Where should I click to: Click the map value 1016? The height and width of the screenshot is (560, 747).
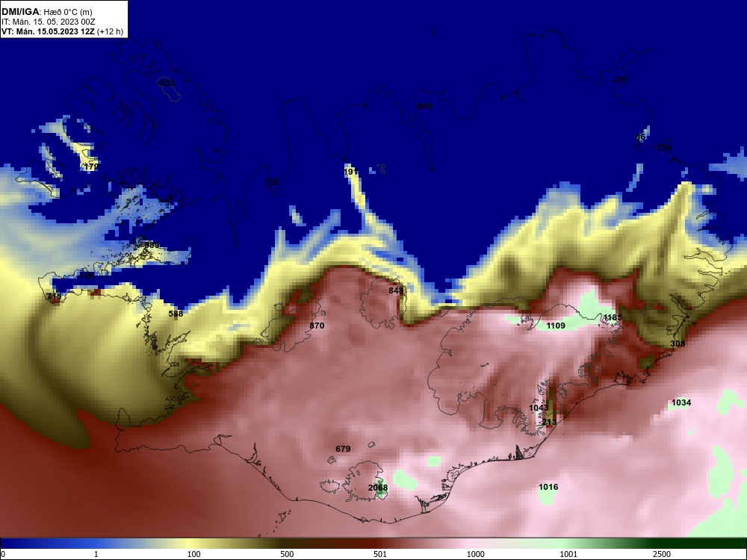tap(548, 487)
